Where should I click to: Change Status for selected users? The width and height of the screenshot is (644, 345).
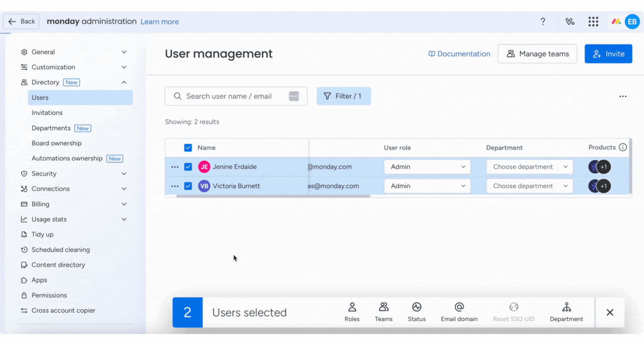[x=417, y=312]
